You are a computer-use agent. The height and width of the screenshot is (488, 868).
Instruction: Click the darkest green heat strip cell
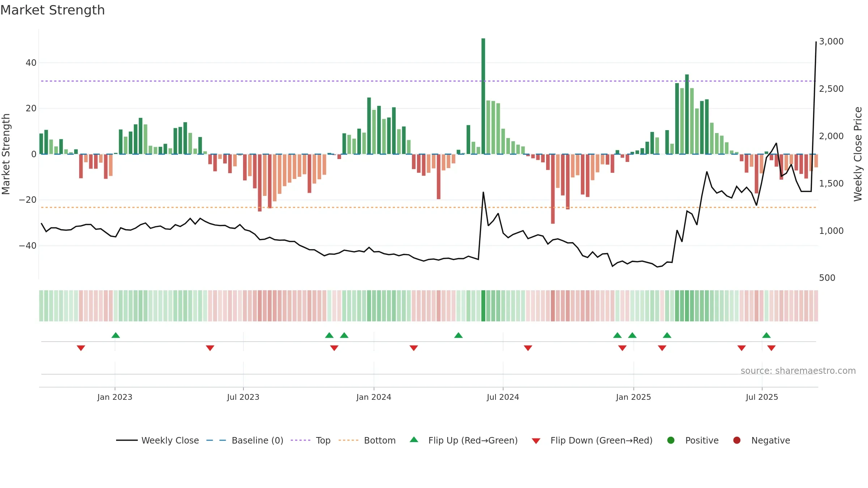(483, 306)
